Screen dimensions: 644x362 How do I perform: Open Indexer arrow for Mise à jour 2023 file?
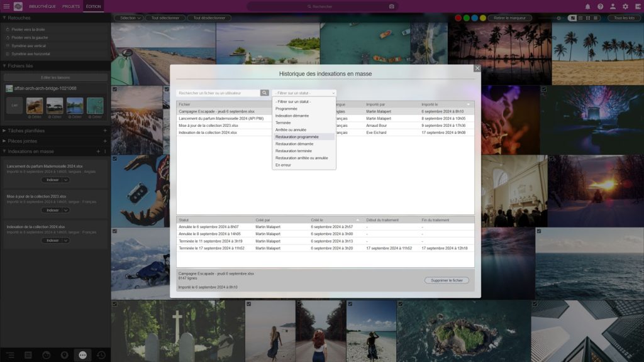coord(65,210)
